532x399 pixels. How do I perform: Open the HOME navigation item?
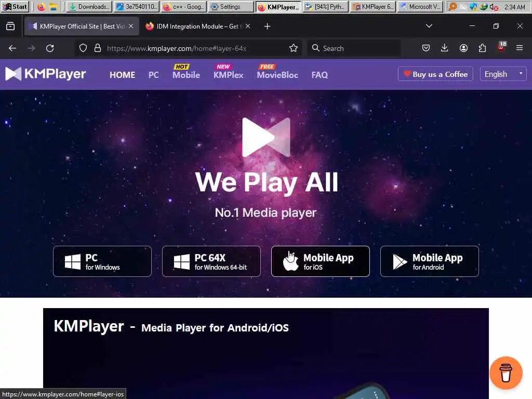pos(122,75)
